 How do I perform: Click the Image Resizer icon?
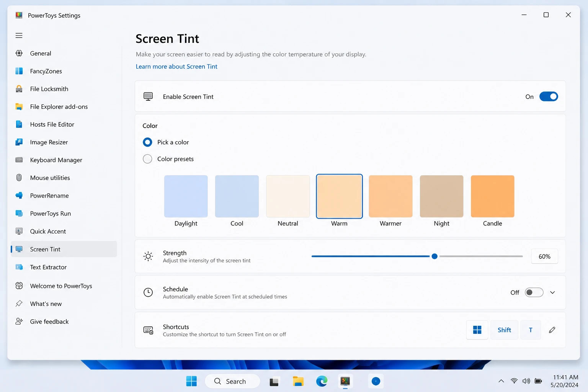pos(19,142)
